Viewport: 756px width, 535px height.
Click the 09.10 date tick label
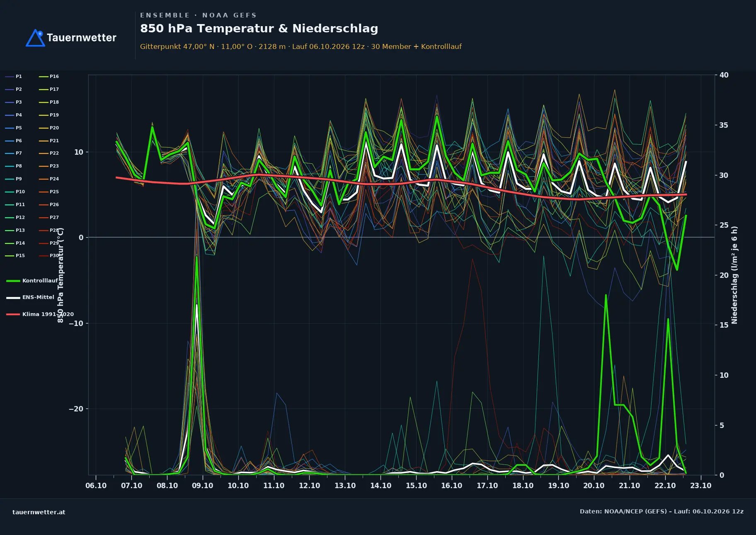(x=203, y=486)
